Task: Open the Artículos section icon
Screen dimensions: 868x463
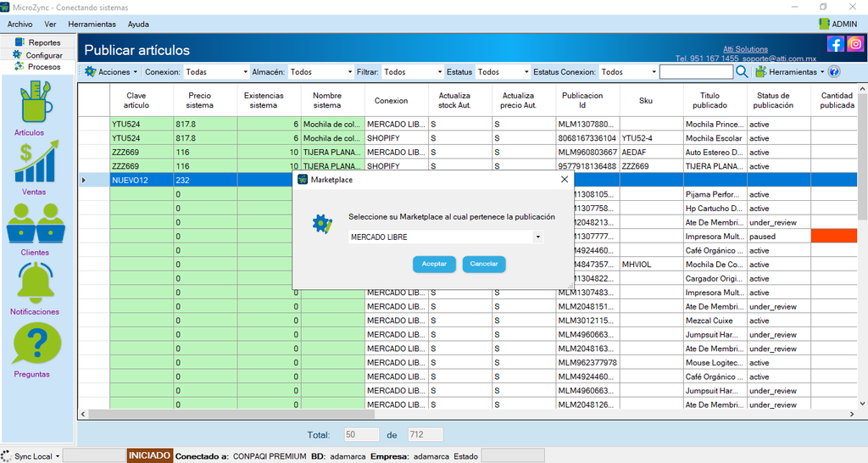Action: 36,102
